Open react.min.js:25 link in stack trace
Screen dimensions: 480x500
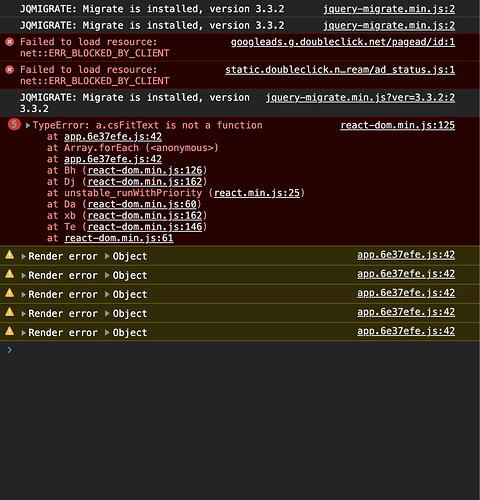257,193
